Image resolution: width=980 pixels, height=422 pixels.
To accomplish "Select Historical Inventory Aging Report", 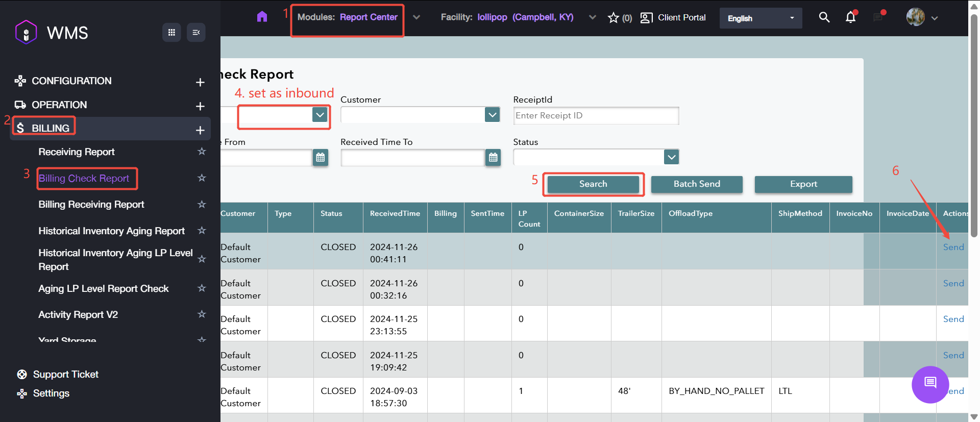I will 111,231.
